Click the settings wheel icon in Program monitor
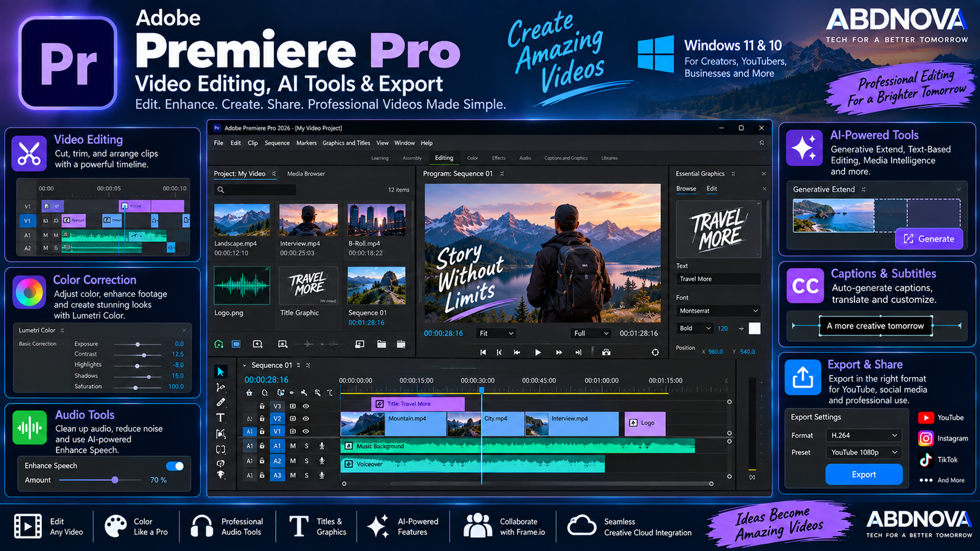Screen dimensions: 980x551 [x=655, y=352]
